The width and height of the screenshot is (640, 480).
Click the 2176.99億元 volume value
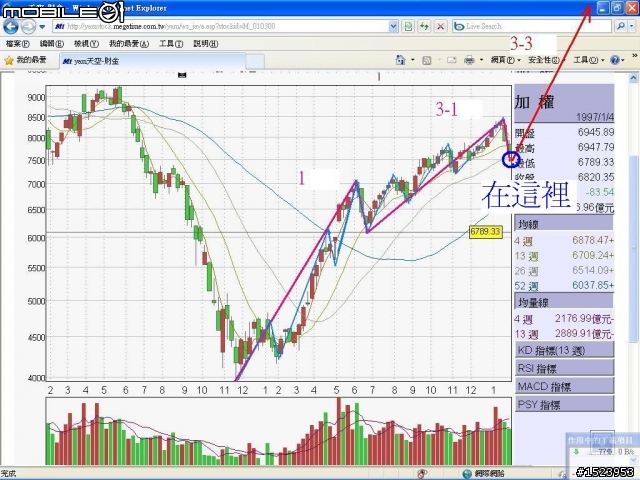584,319
